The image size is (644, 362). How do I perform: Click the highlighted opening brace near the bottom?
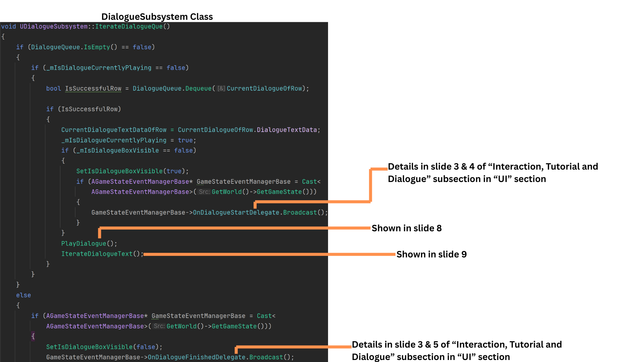point(33,336)
